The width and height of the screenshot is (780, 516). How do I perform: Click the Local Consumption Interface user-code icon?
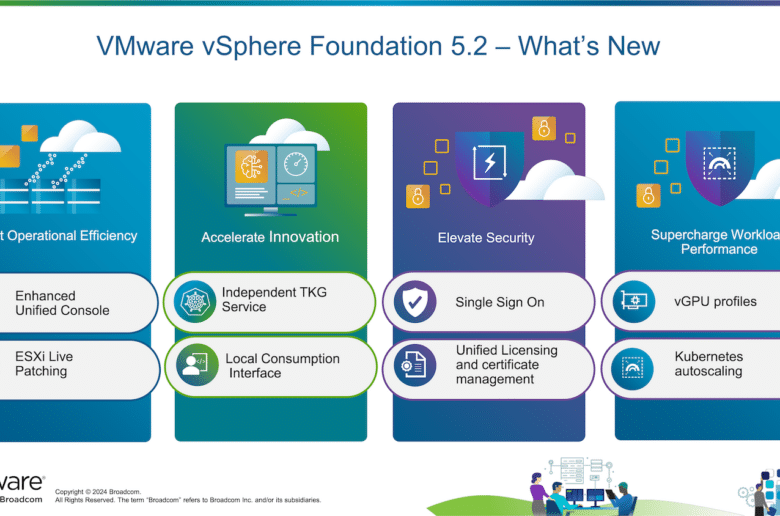(x=197, y=365)
